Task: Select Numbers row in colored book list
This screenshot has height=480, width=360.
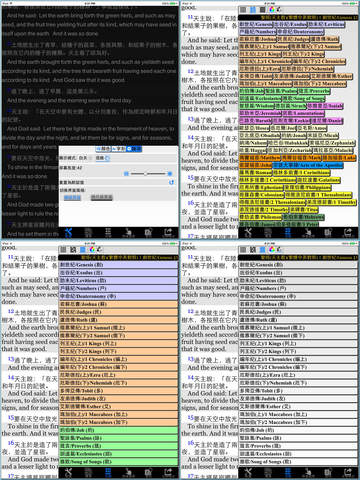Action: (118, 288)
